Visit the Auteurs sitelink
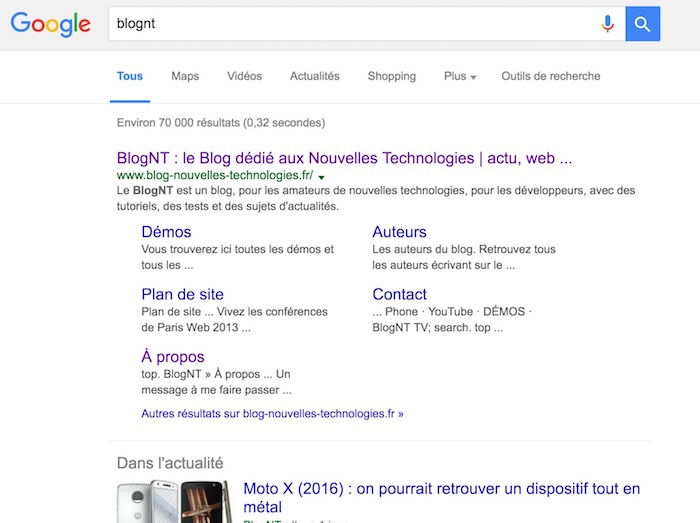This screenshot has width=700, height=523. tap(399, 232)
